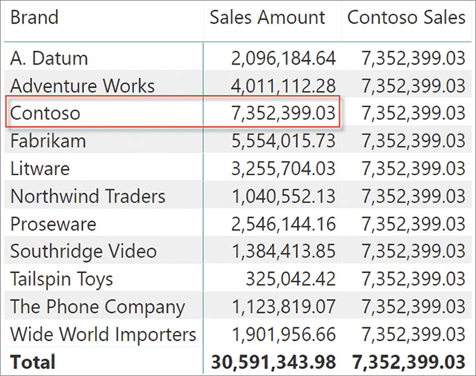476x376 pixels.
Task: Click sales amount 1,123,819.07
Action: tap(283, 307)
